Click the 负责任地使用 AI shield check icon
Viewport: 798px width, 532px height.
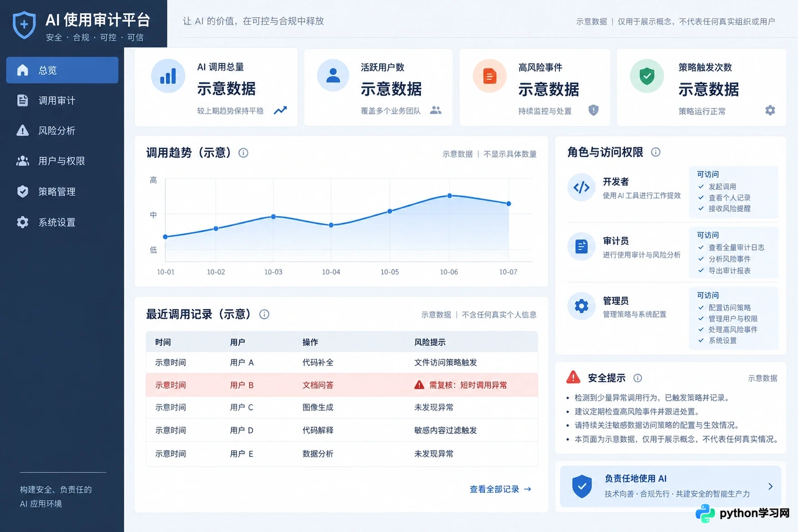(x=582, y=486)
